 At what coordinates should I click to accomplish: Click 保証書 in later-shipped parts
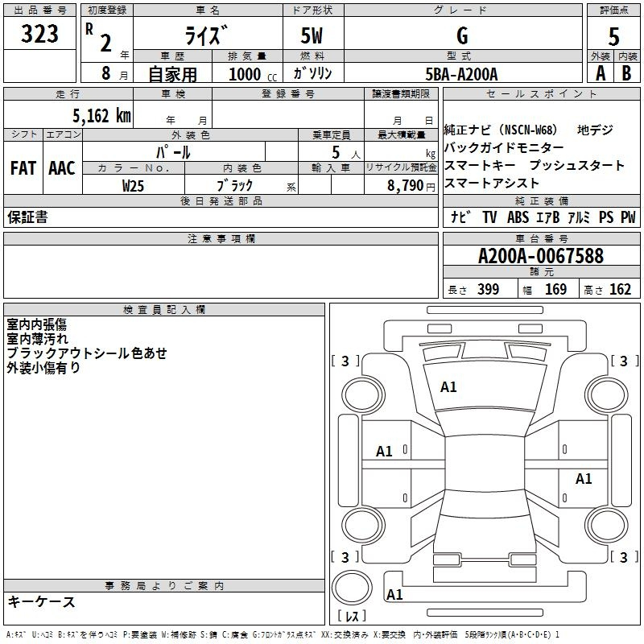[27, 217]
